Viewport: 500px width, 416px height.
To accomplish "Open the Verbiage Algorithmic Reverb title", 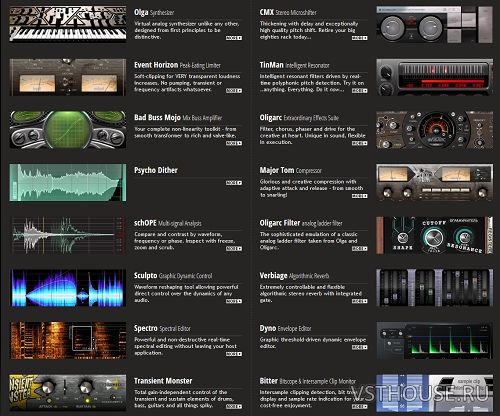I will 294,276.
